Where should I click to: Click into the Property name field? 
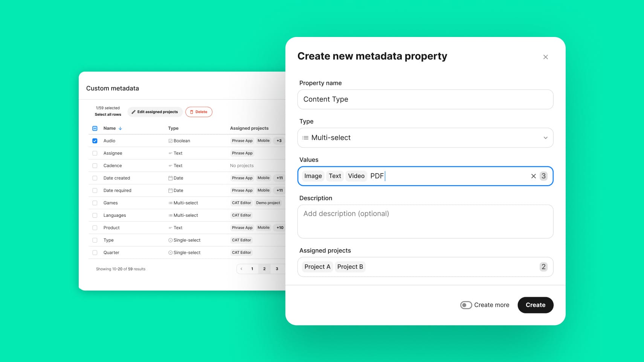(x=425, y=100)
